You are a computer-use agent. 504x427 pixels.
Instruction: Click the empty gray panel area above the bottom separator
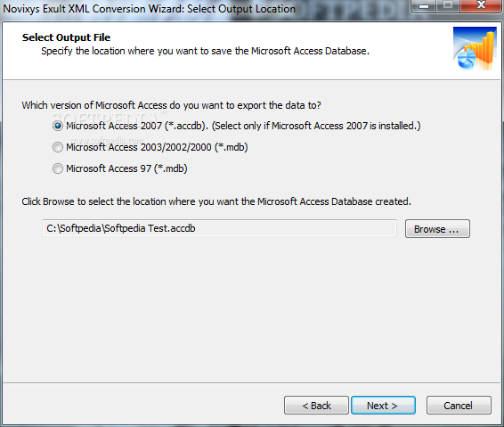(252, 309)
